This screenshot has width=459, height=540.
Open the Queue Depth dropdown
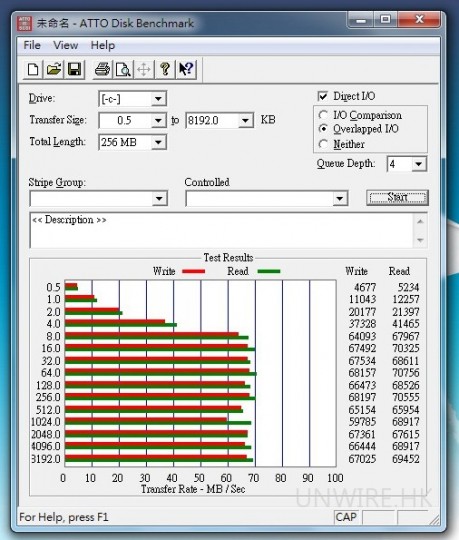tap(419, 164)
